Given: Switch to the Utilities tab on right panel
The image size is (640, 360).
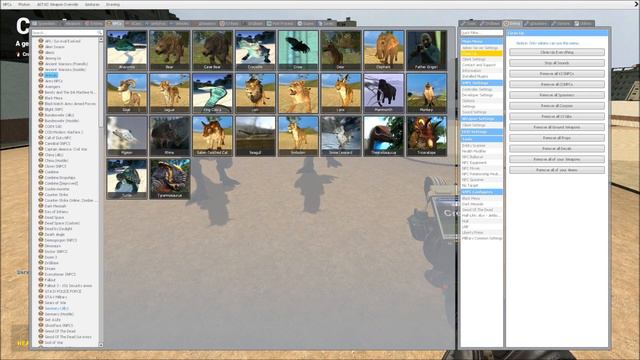Looking at the screenshot, I should click(x=512, y=24).
